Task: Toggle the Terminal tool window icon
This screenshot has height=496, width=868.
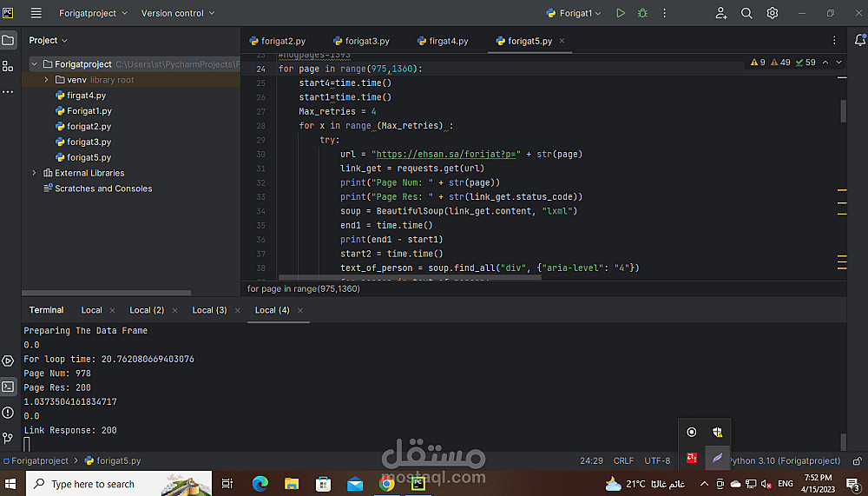Action: (8, 387)
